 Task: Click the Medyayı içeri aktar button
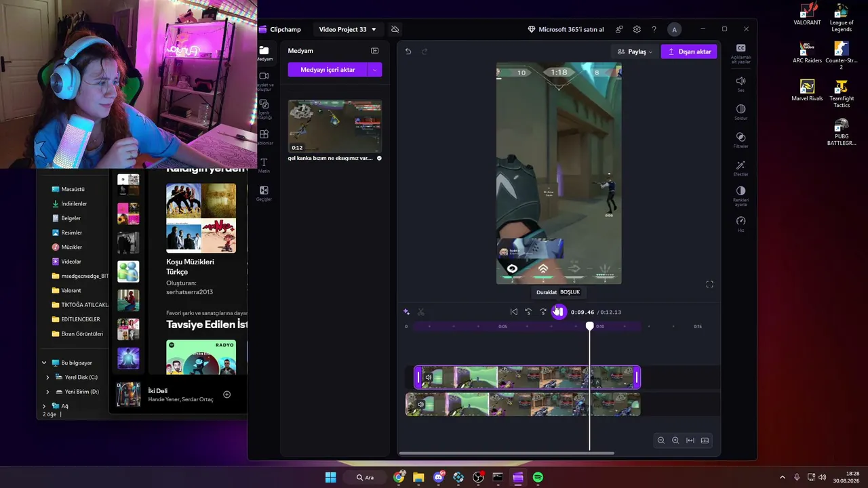click(x=328, y=70)
